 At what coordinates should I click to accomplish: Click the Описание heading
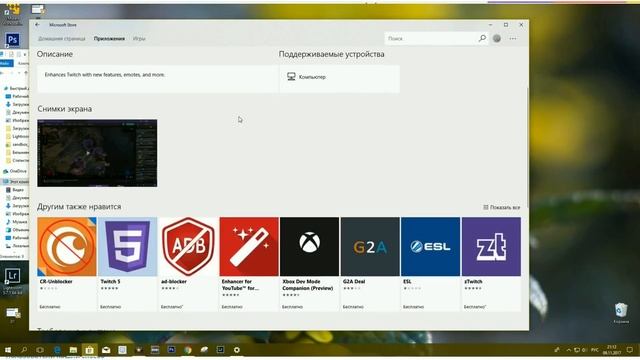(x=55, y=54)
